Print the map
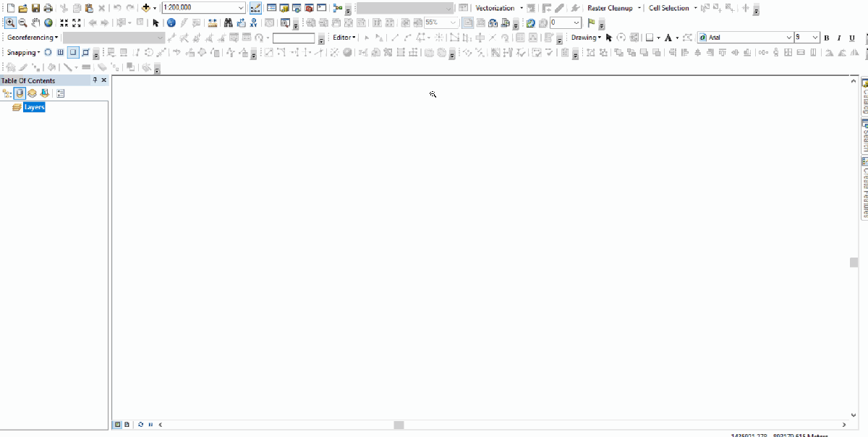Image resolution: width=868 pixels, height=437 pixels. [x=48, y=8]
